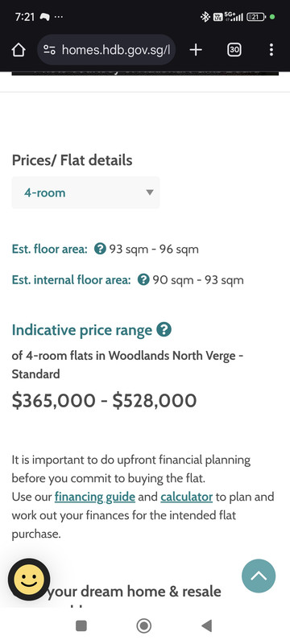Tap the Android recent apps square button
Screen dimensions: 290x644
pos(81,626)
